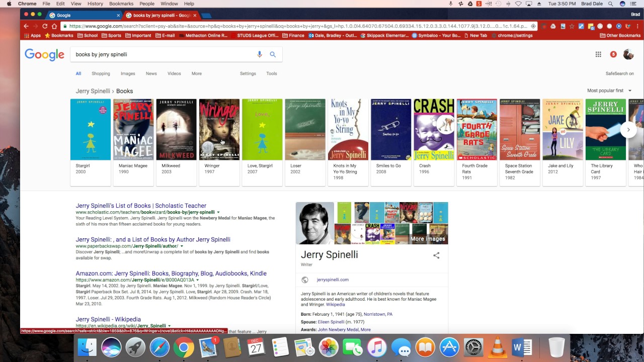644x362 pixels.
Task: Select the Fourth Grade Rats book cover
Action: point(477,129)
